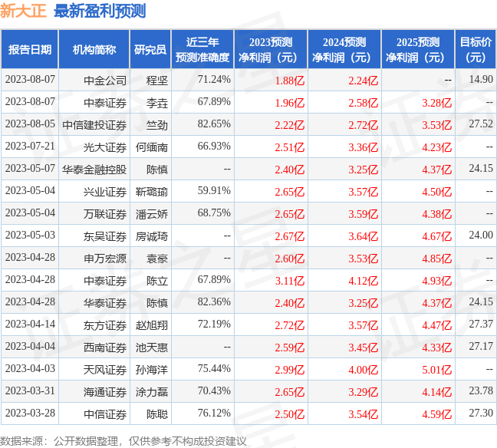Click the 数据来源 footnote text
The height and width of the screenshot is (448, 497).
tap(123, 440)
